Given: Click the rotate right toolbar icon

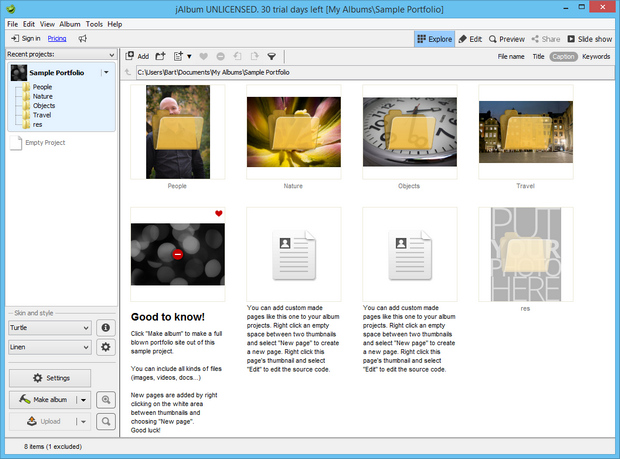Looking at the screenshot, I should pyautogui.click(x=255, y=56).
